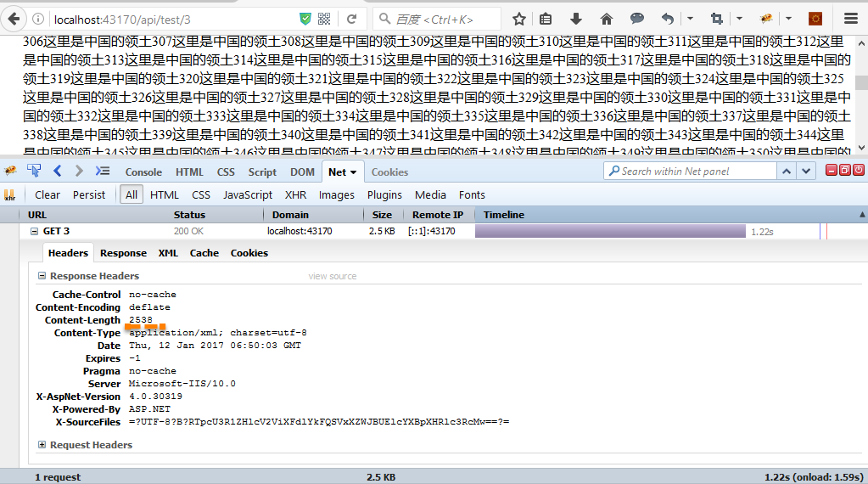The height and width of the screenshot is (484, 868).
Task: Go to the home page
Action: (606, 20)
